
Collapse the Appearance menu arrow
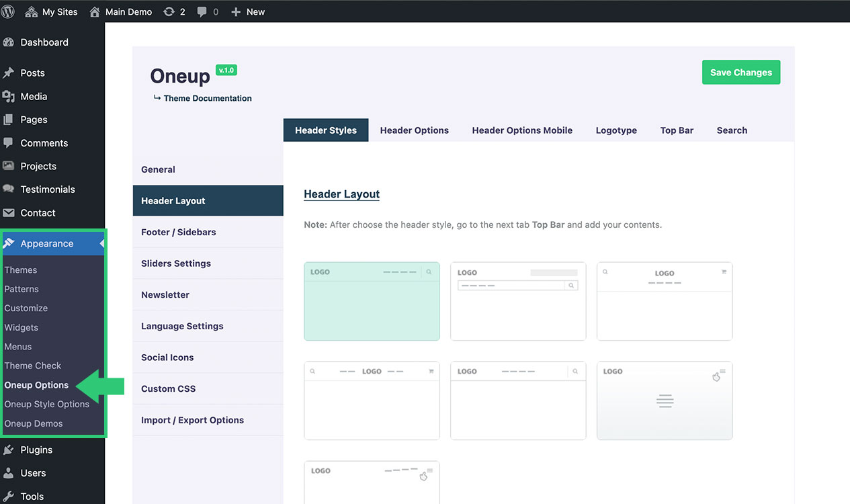coord(102,243)
